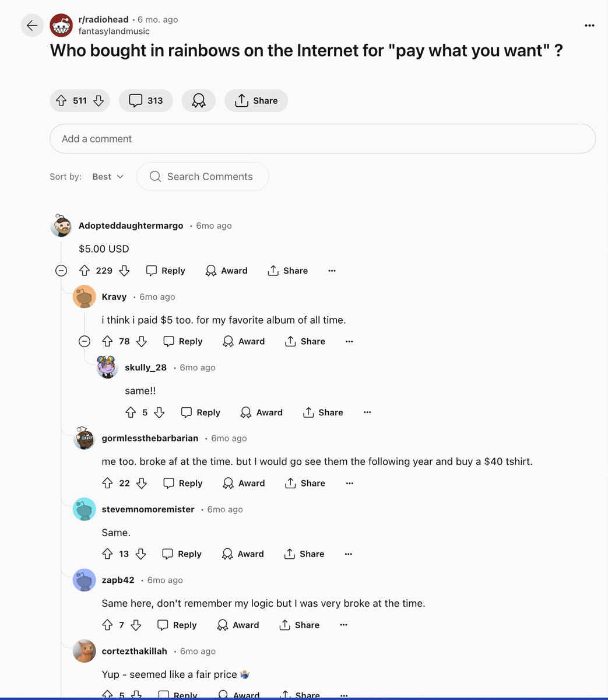Upvote skully_28's "same!!" comment
Screen dimensions: 608x700
pyautogui.click(x=131, y=412)
